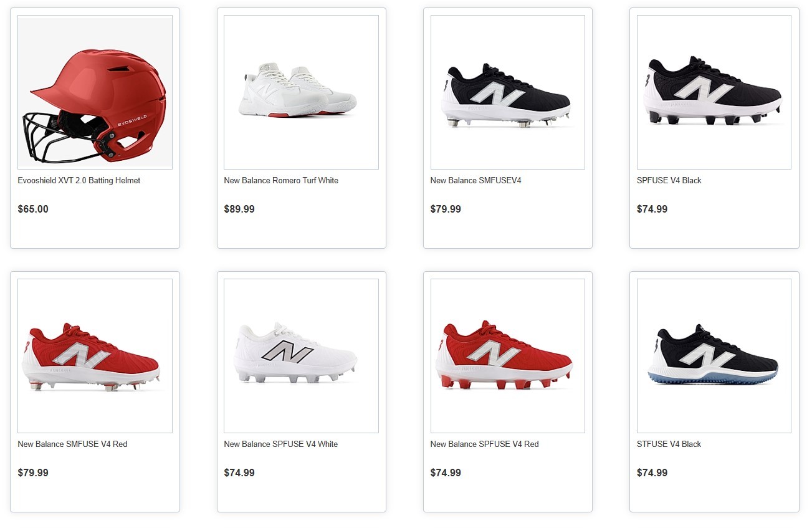Click the STFUSE V4 Black turf shoe image
Viewport: 812px width, 528px height.
click(x=714, y=356)
